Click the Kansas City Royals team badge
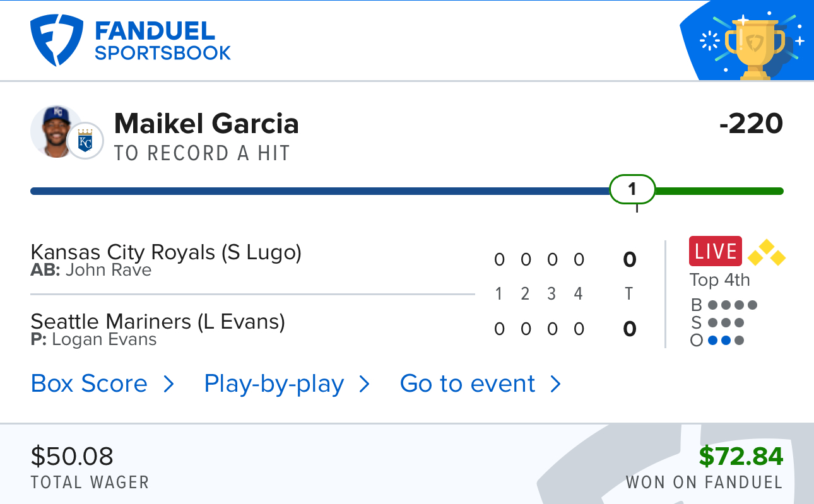The width and height of the screenshot is (814, 504). [85, 140]
